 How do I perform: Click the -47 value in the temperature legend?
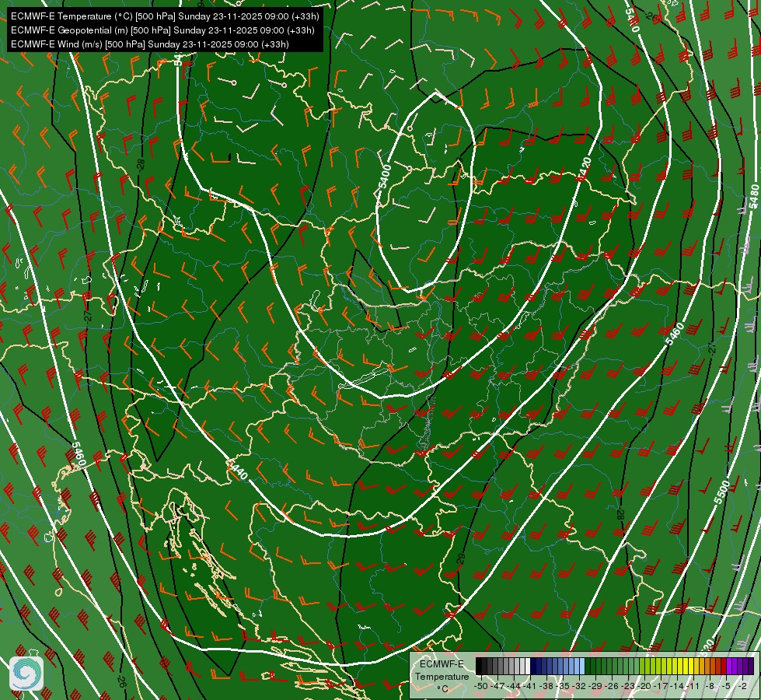[x=497, y=686]
